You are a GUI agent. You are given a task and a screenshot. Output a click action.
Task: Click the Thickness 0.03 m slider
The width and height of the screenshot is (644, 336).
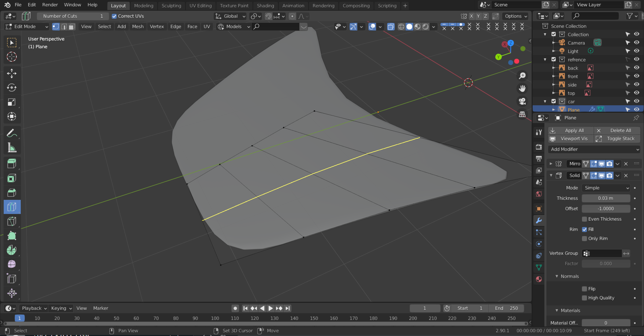pyautogui.click(x=606, y=198)
